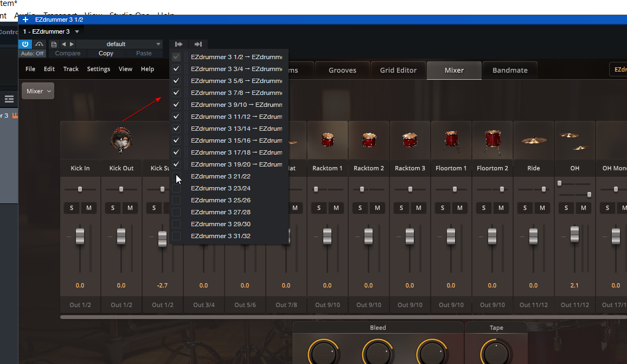627x364 pixels.
Task: Change Racktom 1 output Out 9/10
Action: point(328,305)
